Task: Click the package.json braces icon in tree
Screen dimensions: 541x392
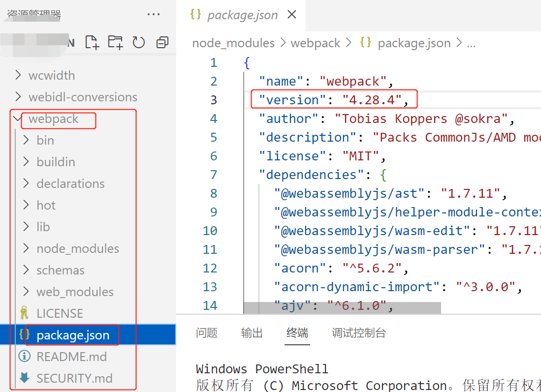Action: click(24, 335)
